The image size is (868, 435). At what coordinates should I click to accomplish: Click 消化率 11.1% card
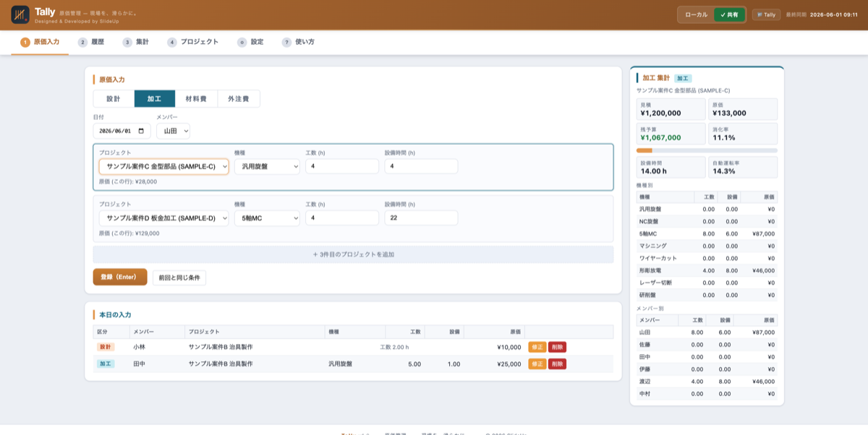[743, 134]
